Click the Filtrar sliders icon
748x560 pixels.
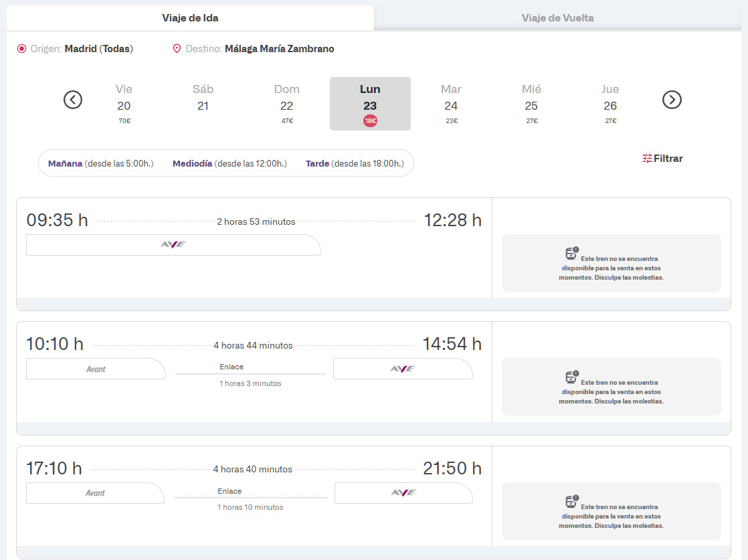(x=647, y=159)
